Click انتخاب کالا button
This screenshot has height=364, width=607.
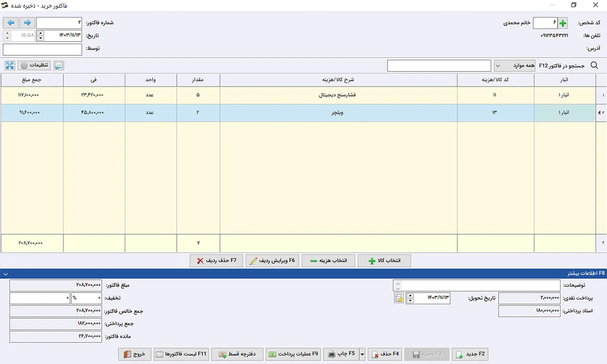click(x=384, y=261)
